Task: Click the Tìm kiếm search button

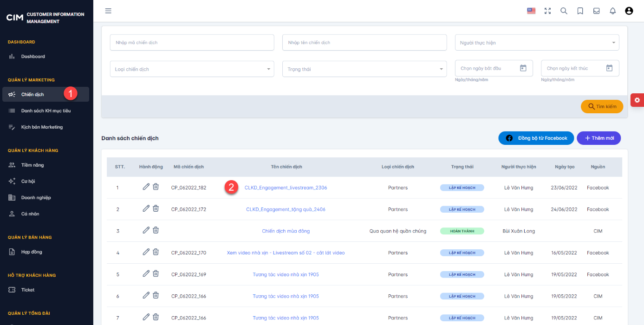Action: pyautogui.click(x=602, y=106)
